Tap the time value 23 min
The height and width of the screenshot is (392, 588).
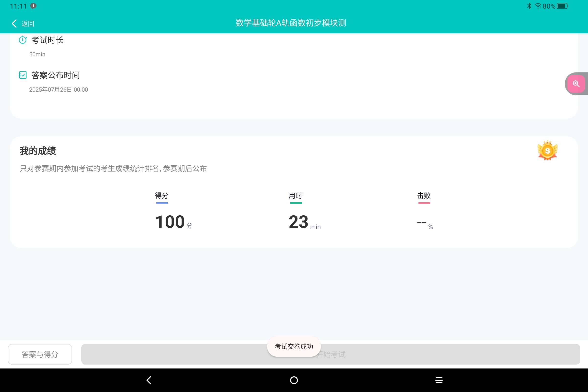coord(305,222)
